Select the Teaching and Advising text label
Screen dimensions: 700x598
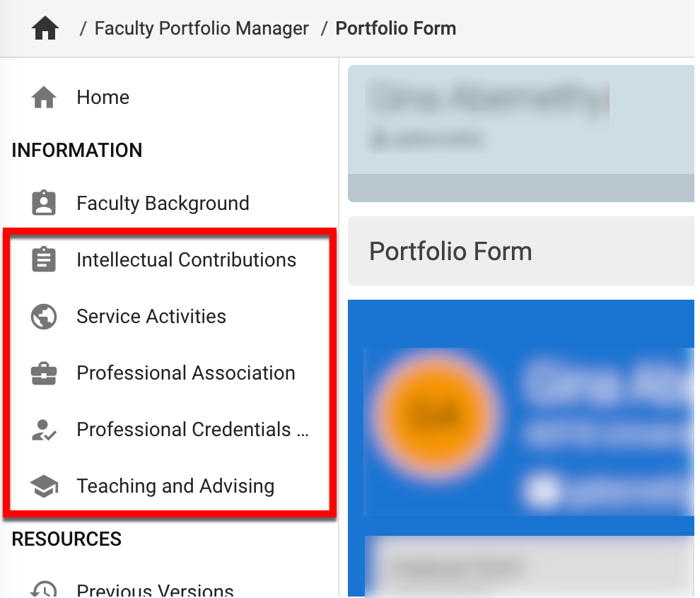pos(175,486)
